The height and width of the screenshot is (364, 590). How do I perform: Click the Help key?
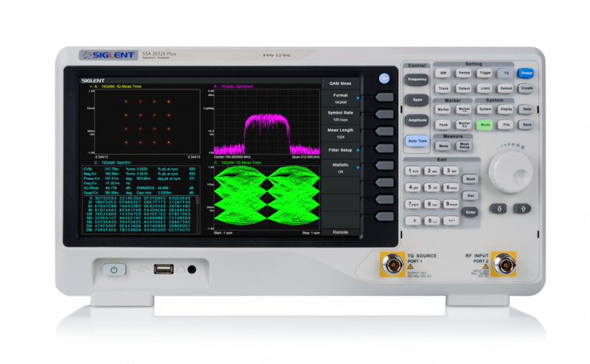click(526, 110)
